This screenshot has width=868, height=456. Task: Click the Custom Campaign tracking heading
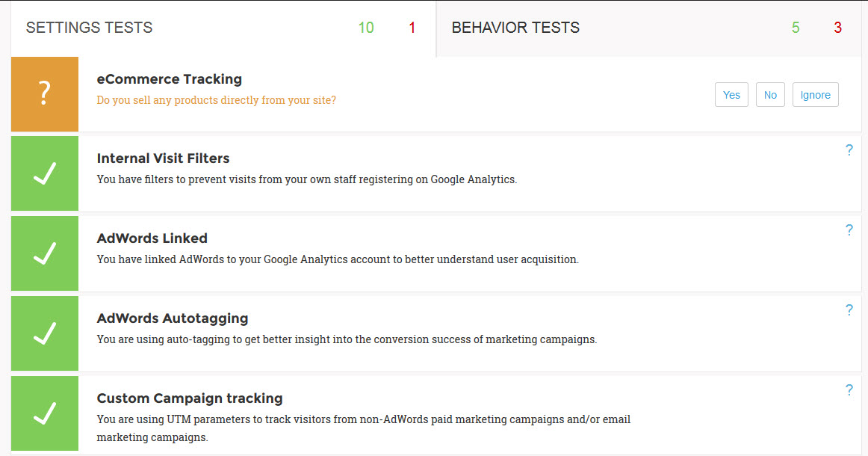point(190,398)
